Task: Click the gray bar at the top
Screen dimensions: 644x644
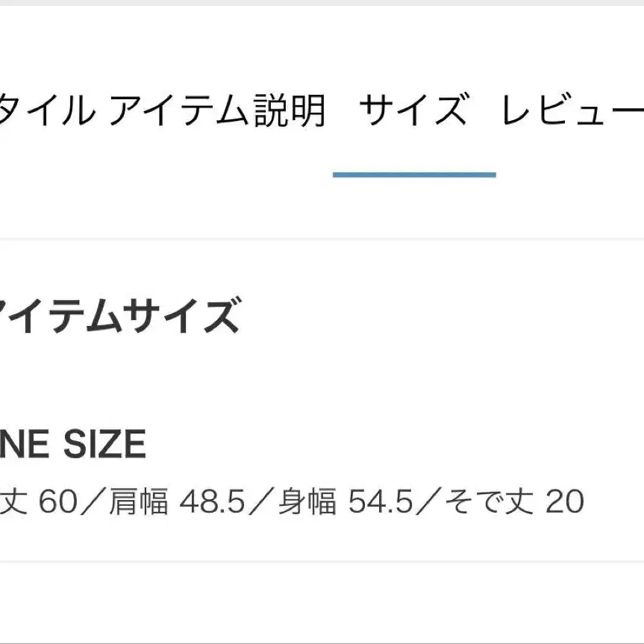Action: tap(322, 3)
